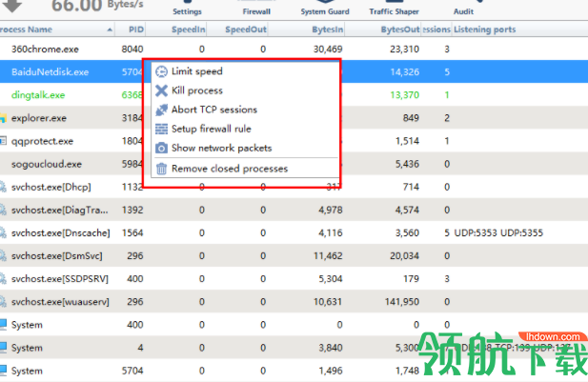Click the Show network packets camera icon
Viewport: 588px width, 382px height.
(x=161, y=148)
